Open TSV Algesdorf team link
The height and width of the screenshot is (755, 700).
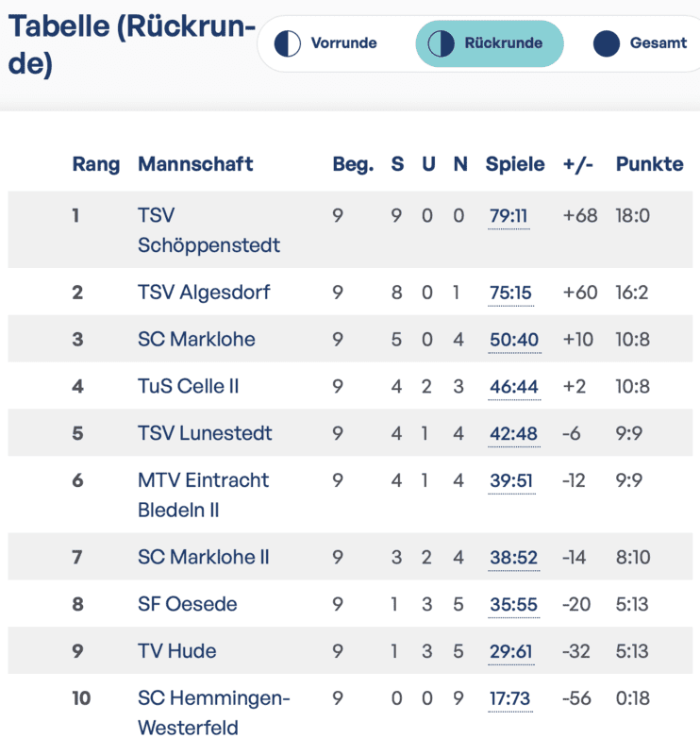(x=204, y=293)
